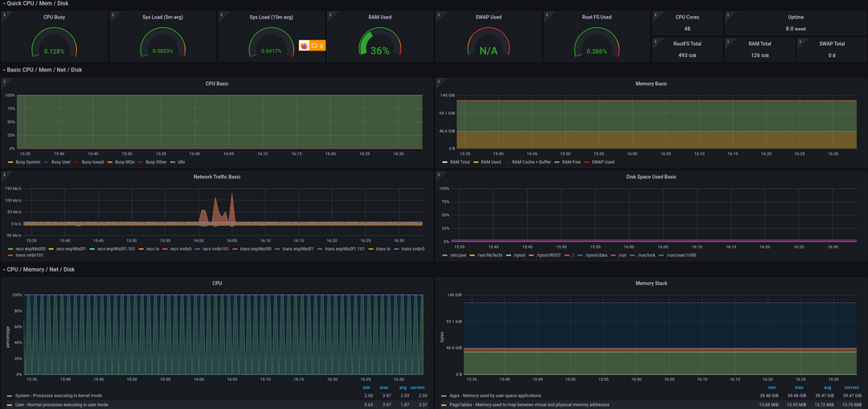The width and height of the screenshot is (868, 409).
Task: Click the network traffic spike on the graph
Action: click(x=231, y=209)
